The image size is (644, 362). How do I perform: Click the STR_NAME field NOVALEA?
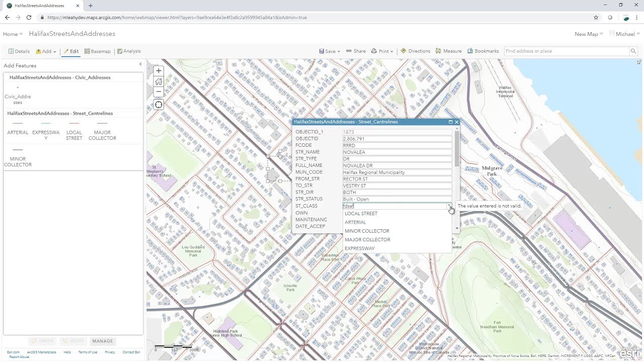(x=397, y=152)
